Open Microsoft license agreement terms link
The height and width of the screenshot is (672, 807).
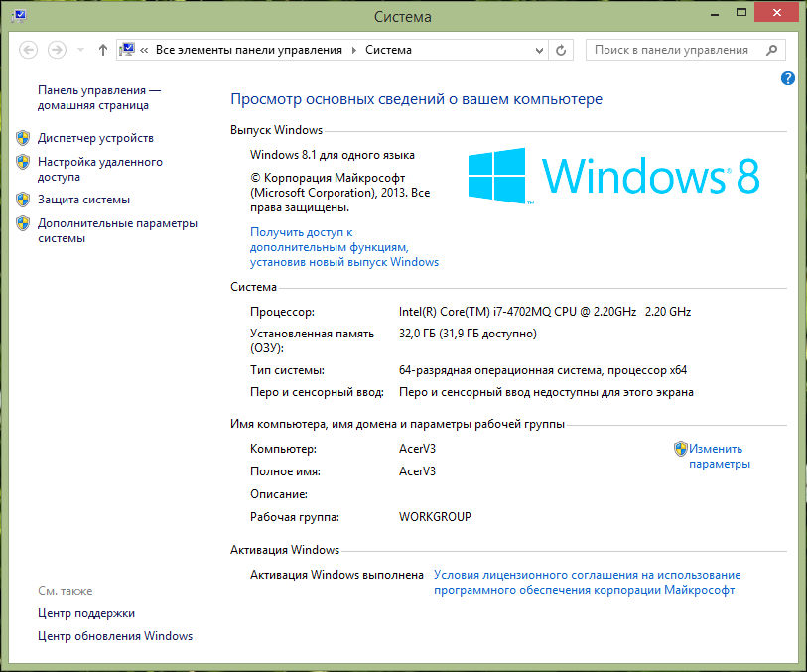click(587, 583)
